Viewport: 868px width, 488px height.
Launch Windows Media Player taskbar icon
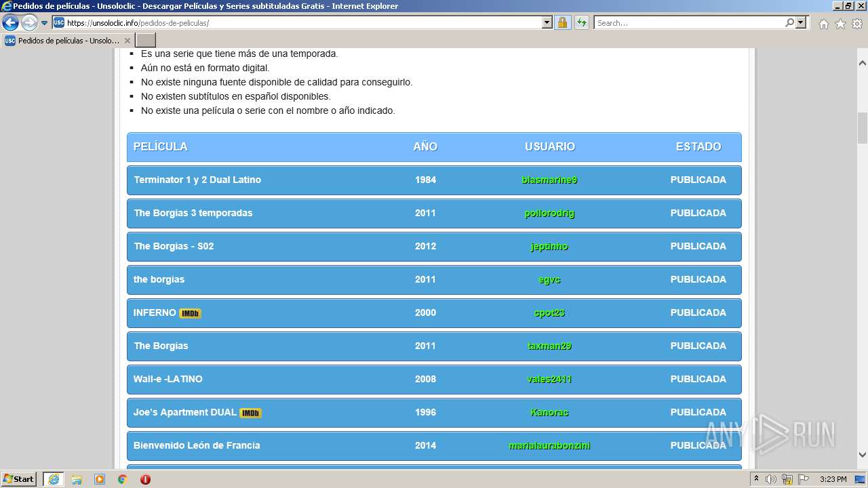[100, 479]
